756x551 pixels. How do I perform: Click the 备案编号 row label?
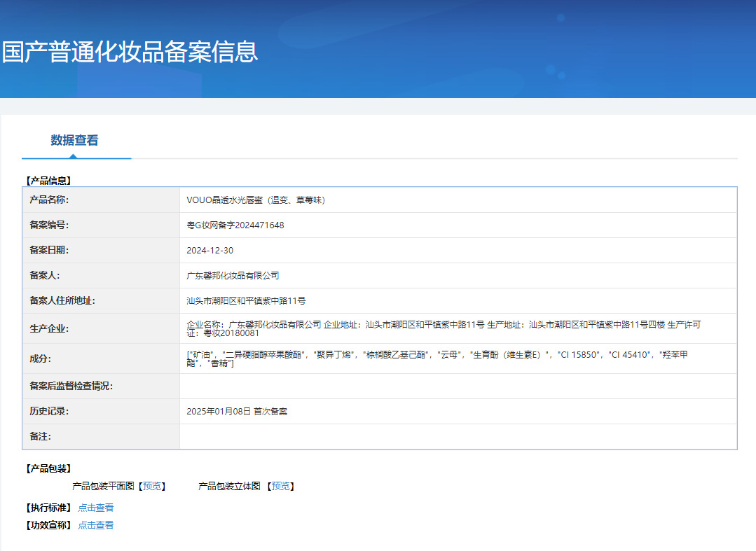[x=49, y=225]
